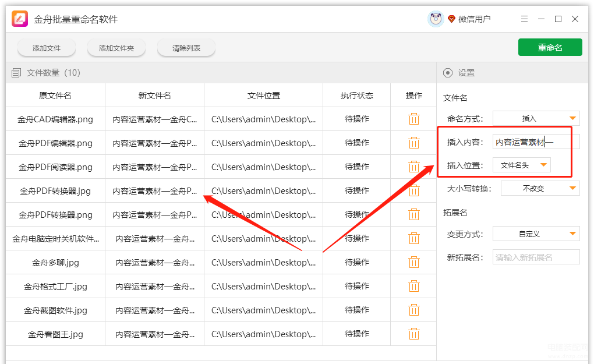
Task: Delete the 金舟CAD编辑器.png row via trash icon
Action: click(x=413, y=119)
